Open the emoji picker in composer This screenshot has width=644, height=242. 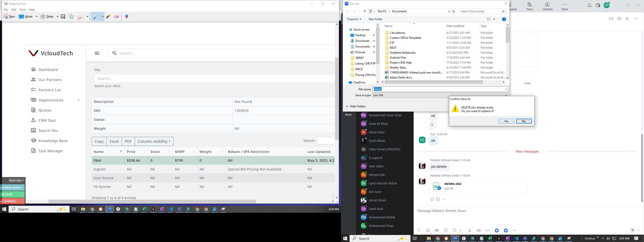428,230
